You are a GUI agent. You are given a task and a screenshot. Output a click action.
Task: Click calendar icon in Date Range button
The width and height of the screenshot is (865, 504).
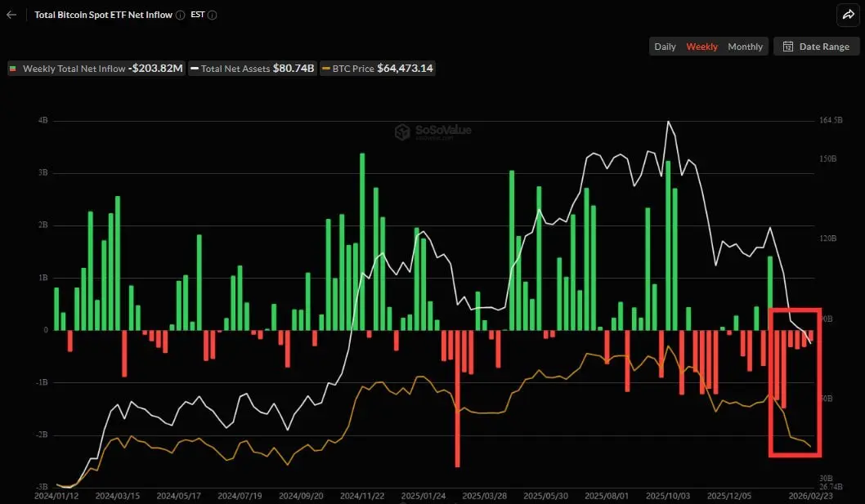788,47
